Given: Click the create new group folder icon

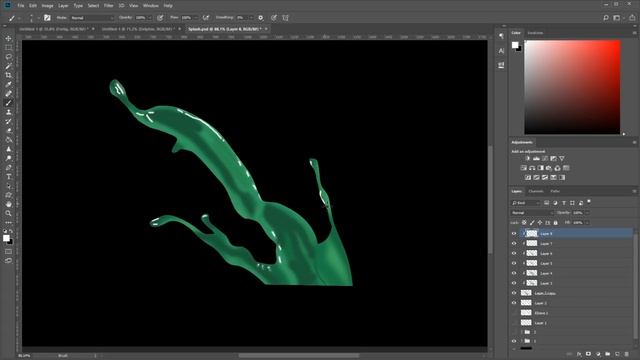Looking at the screenshot, I should [607, 354].
